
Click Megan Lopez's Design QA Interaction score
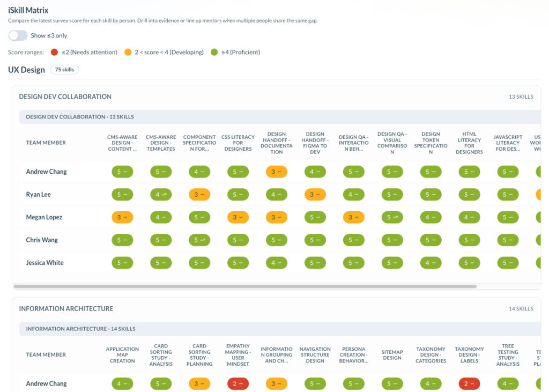pyautogui.click(x=353, y=217)
